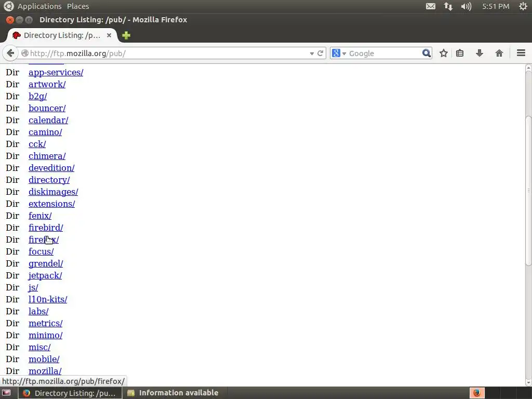
Task: Open the Firefox hamburger menu
Action: click(x=521, y=53)
